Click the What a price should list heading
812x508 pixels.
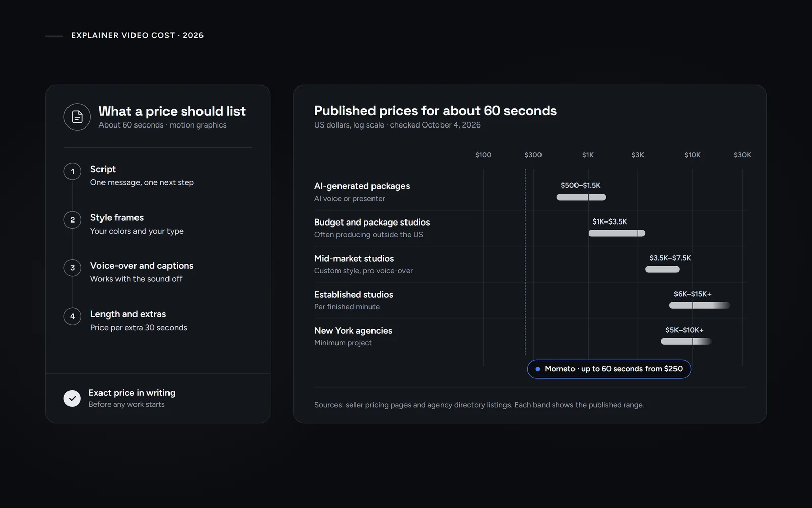[172, 111]
